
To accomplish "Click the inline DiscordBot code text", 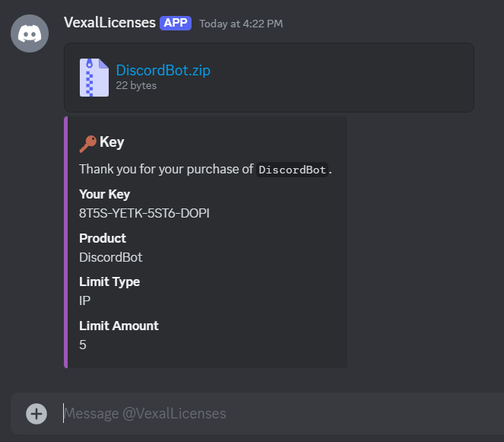I will click(293, 170).
